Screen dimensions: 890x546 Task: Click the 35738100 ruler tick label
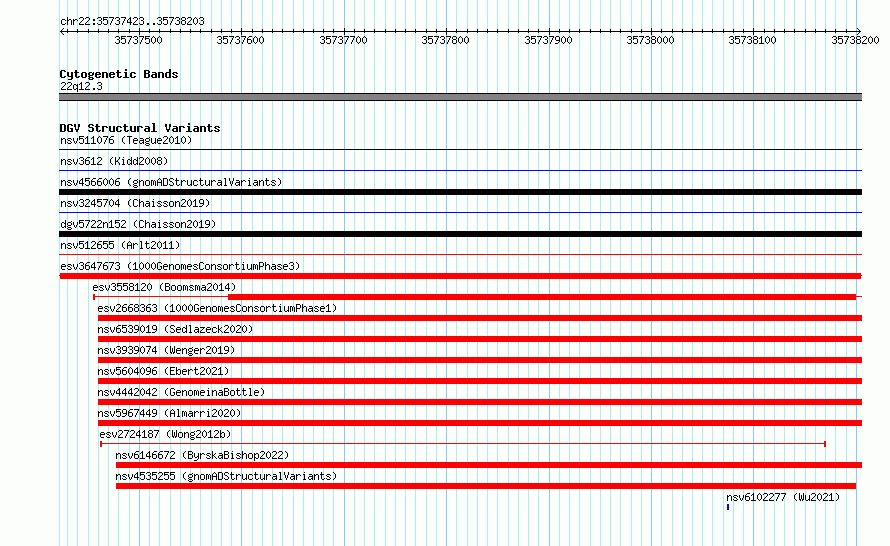(x=752, y=40)
